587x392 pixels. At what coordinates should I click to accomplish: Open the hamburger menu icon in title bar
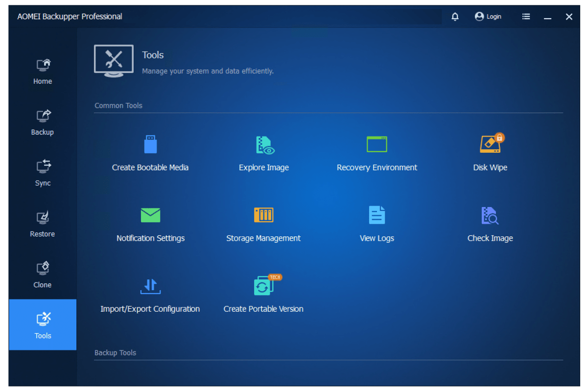tap(526, 17)
